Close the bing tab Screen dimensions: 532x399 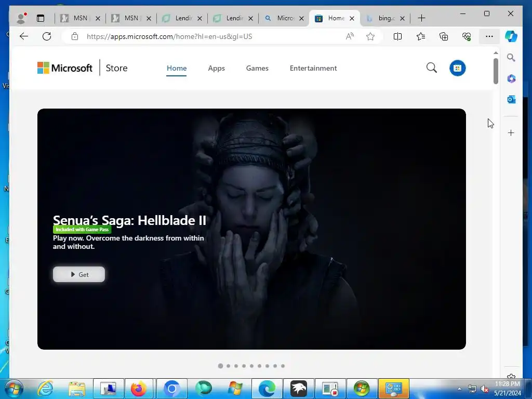402,18
